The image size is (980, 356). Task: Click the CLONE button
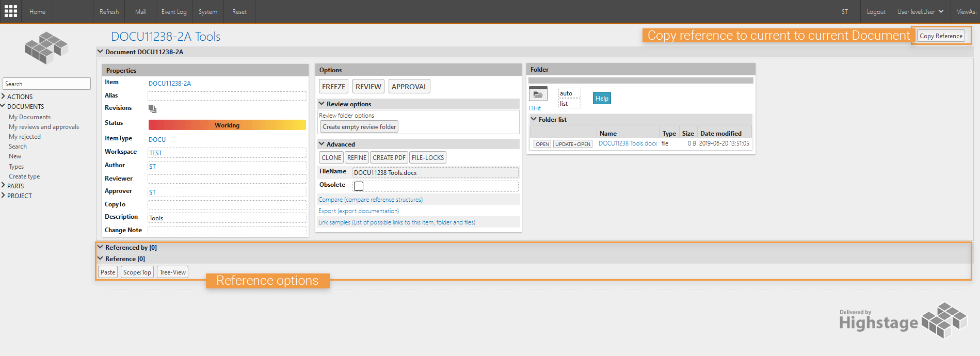331,157
